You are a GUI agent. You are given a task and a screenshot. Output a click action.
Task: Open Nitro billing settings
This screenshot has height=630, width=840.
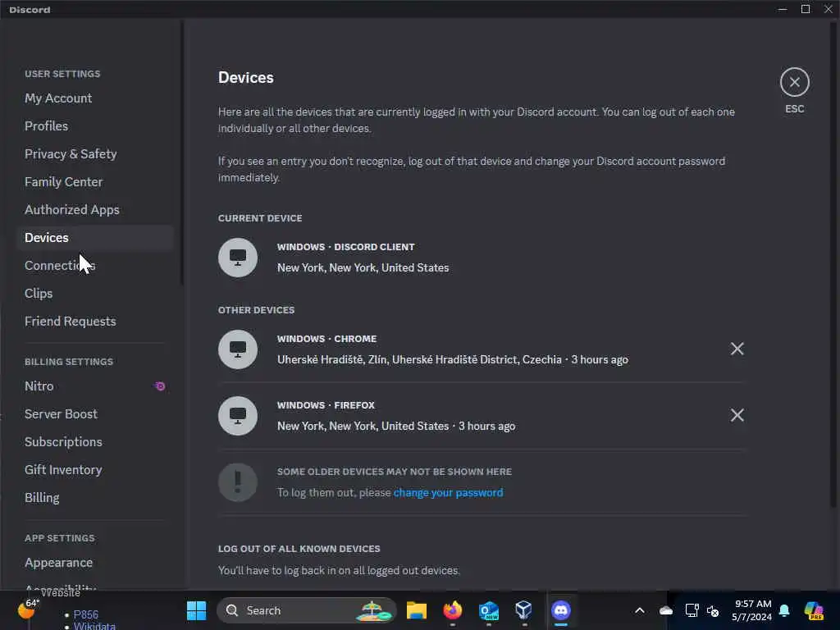click(95, 386)
